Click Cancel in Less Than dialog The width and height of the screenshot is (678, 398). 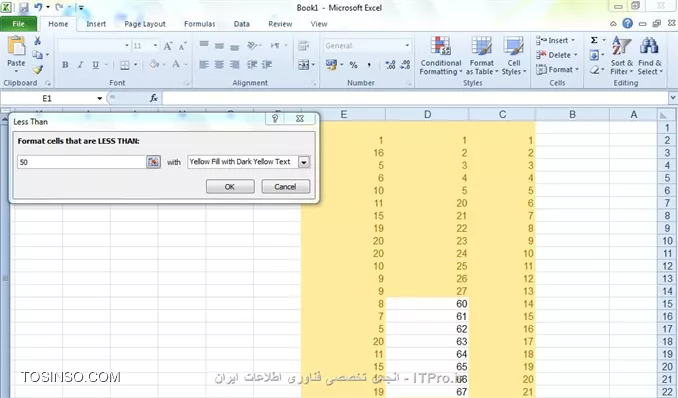pyautogui.click(x=285, y=186)
